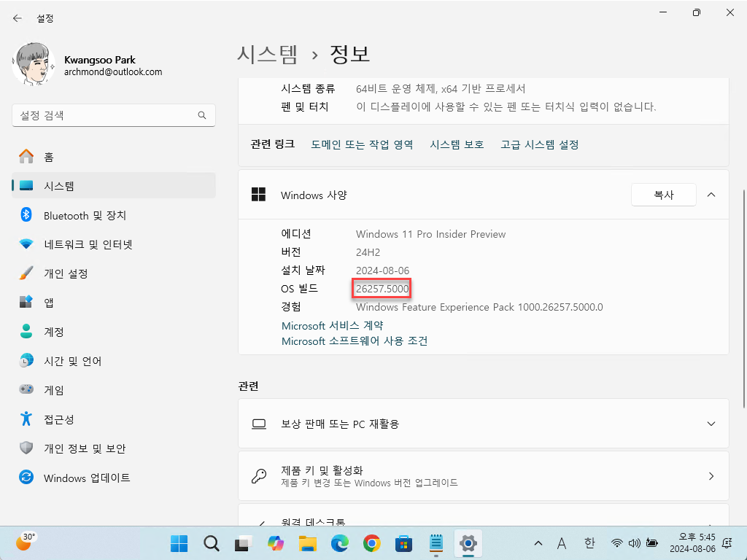Open the clock showing 오후 5:45

693,542
